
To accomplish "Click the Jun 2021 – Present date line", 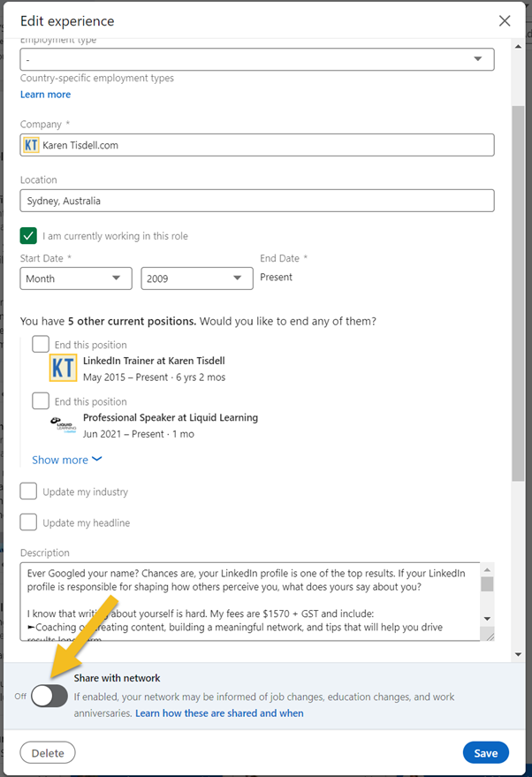I will coord(139,434).
